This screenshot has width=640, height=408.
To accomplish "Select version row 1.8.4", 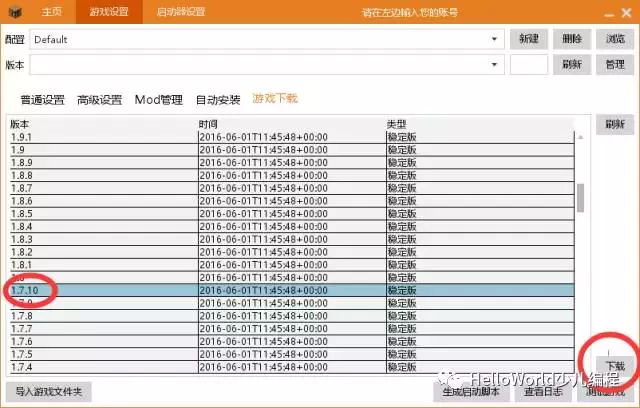I will pyautogui.click(x=292, y=226).
